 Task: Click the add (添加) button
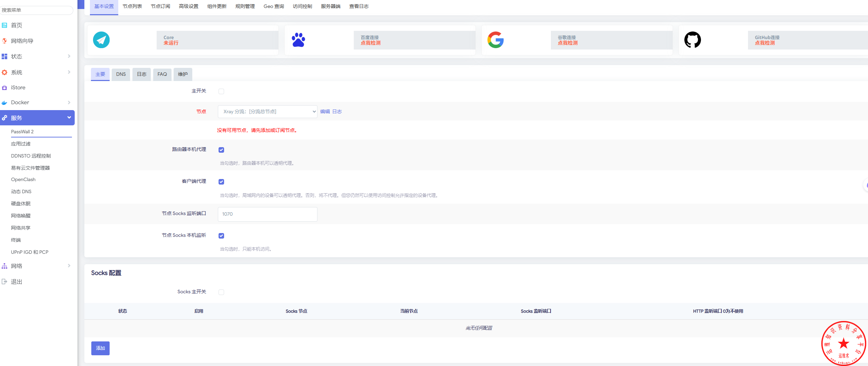click(100, 348)
